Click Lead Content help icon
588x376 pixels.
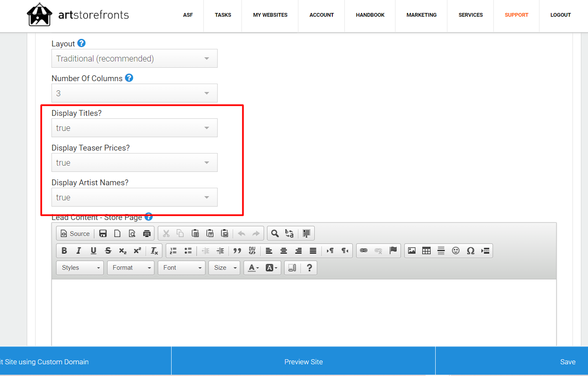pyautogui.click(x=149, y=217)
